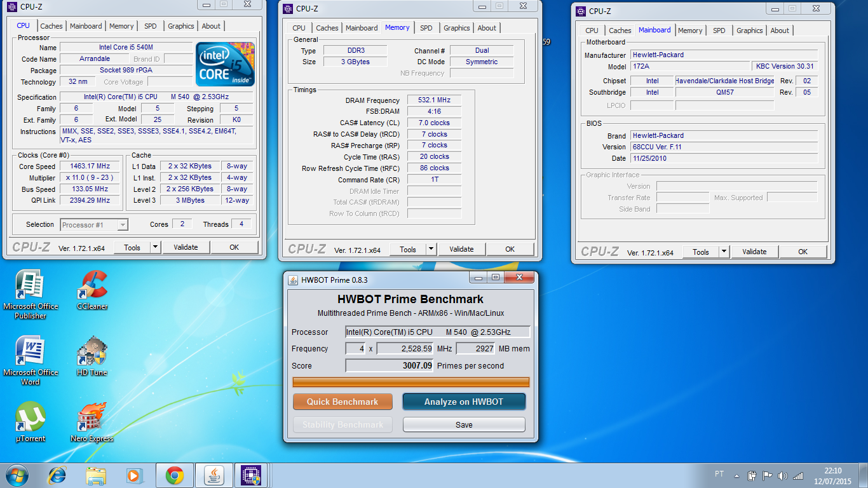
Task: Switch to CPU-Z taskbar item
Action: (x=252, y=475)
